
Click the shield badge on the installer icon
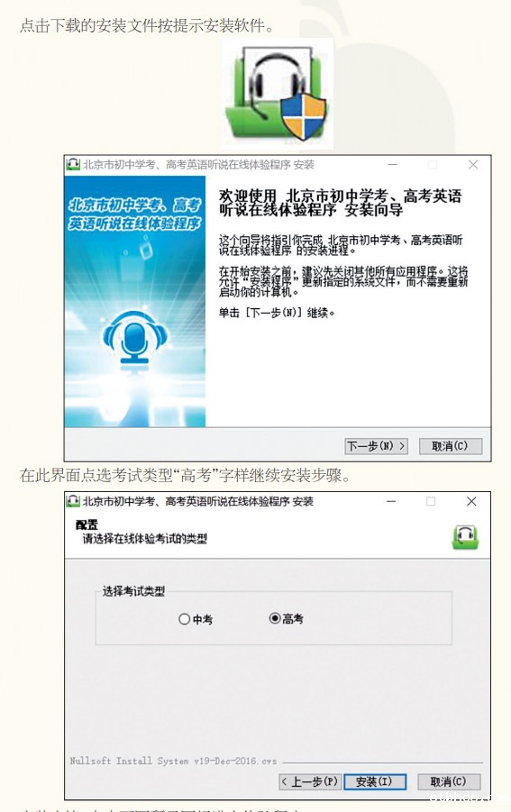tap(304, 117)
